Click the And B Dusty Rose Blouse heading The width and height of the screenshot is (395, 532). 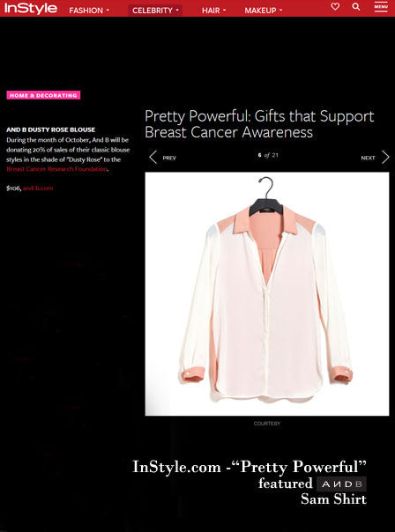pos(50,129)
